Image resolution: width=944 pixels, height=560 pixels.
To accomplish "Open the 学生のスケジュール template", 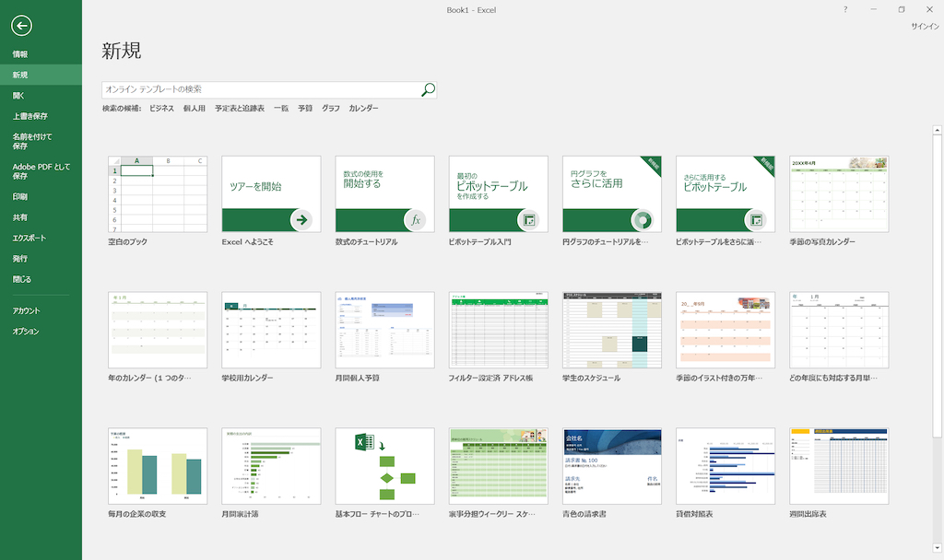I will (612, 337).
